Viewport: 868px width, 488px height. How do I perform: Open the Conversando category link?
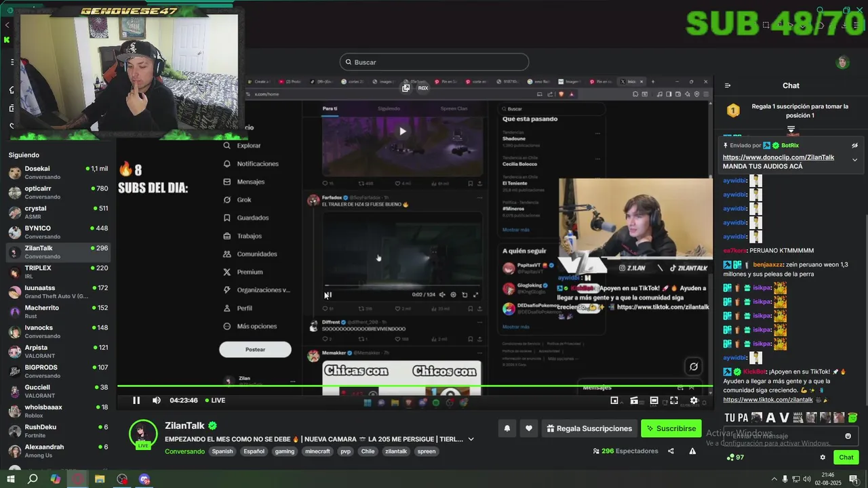[x=184, y=451]
